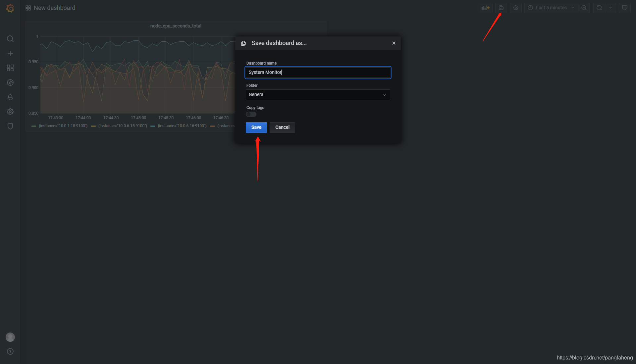Click the New dashboard title
The height and width of the screenshot is (364, 636).
55,8
